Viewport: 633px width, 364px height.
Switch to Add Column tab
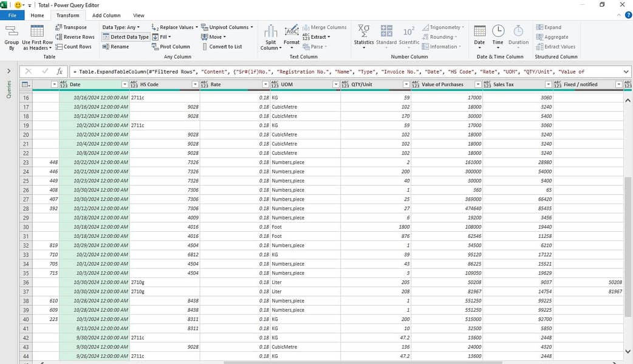[x=106, y=15]
